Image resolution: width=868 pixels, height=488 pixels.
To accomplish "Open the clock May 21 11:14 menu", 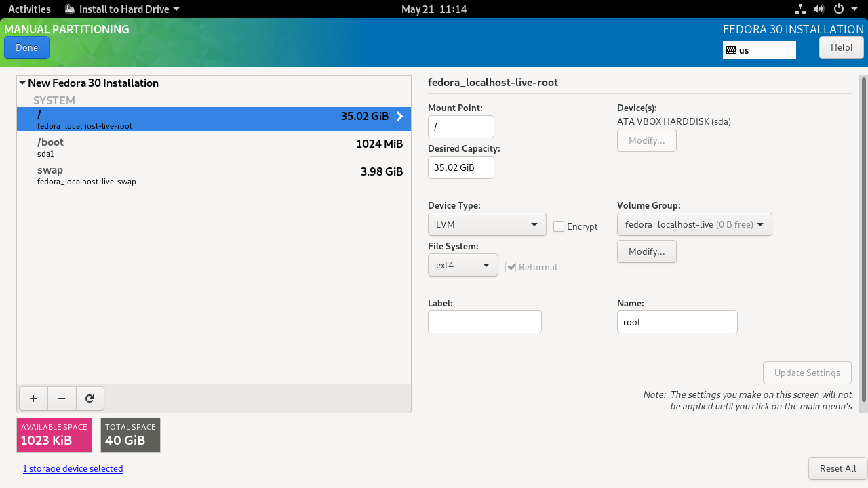I will click(434, 9).
